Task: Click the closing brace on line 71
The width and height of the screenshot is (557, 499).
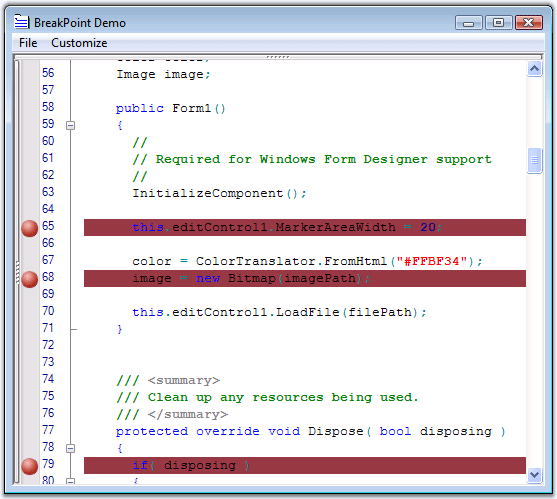Action: point(120,330)
